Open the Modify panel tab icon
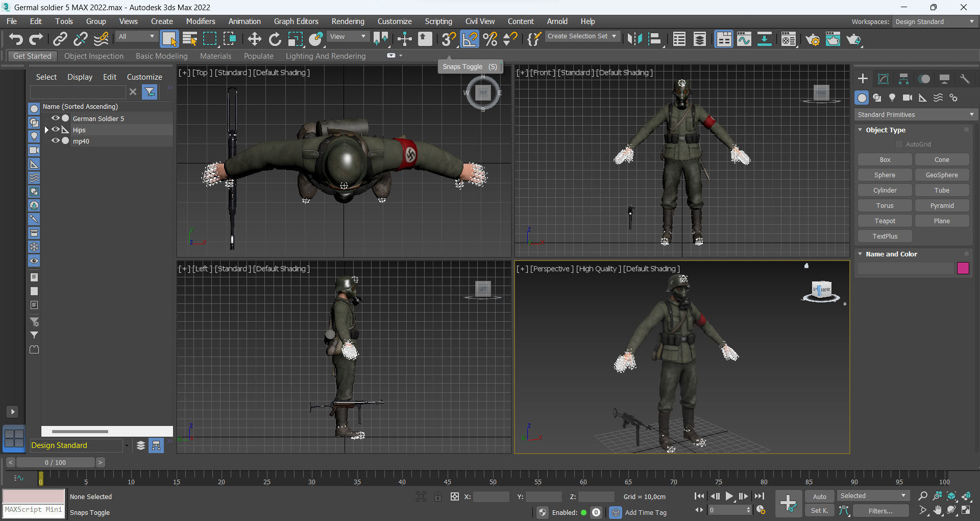This screenshot has height=521, width=980. click(883, 79)
